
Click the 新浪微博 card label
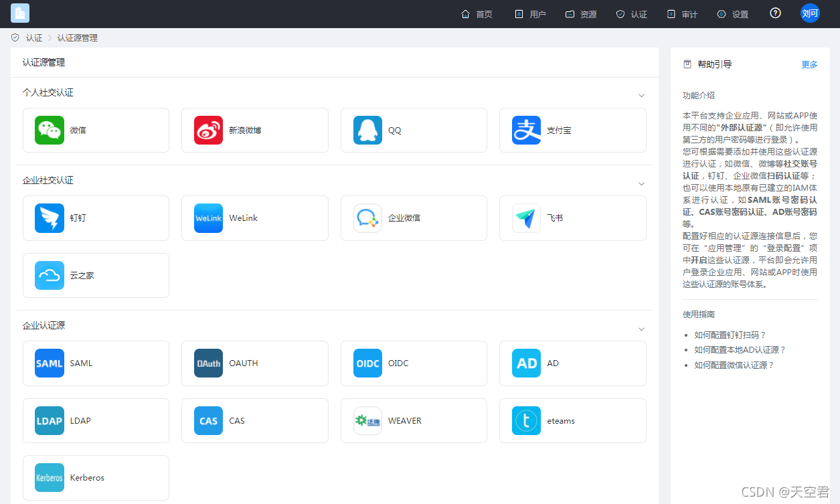[245, 131]
